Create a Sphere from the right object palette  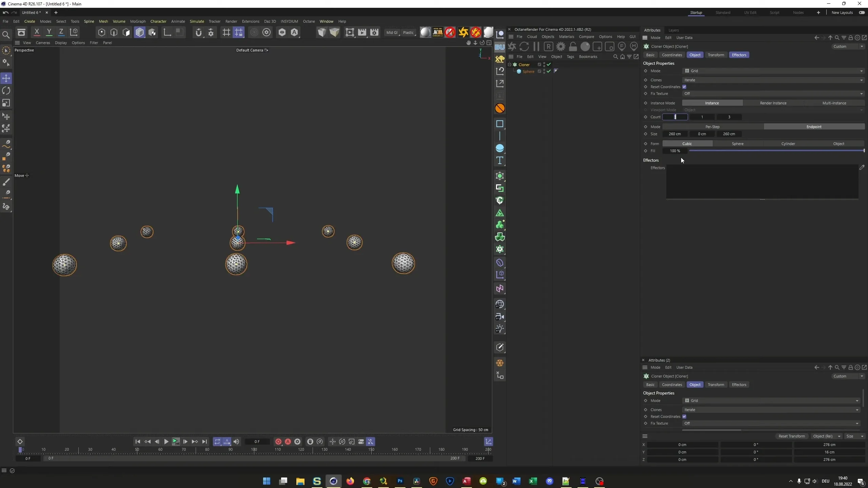(500, 148)
